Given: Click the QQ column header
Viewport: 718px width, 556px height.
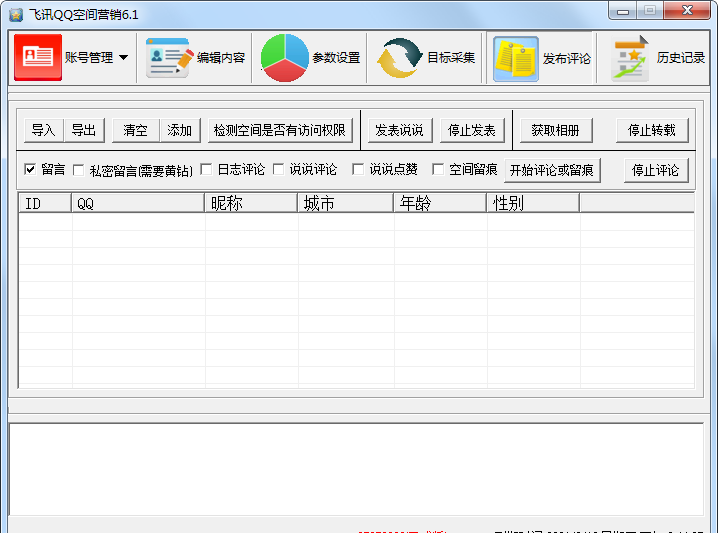Looking at the screenshot, I should 138,203.
